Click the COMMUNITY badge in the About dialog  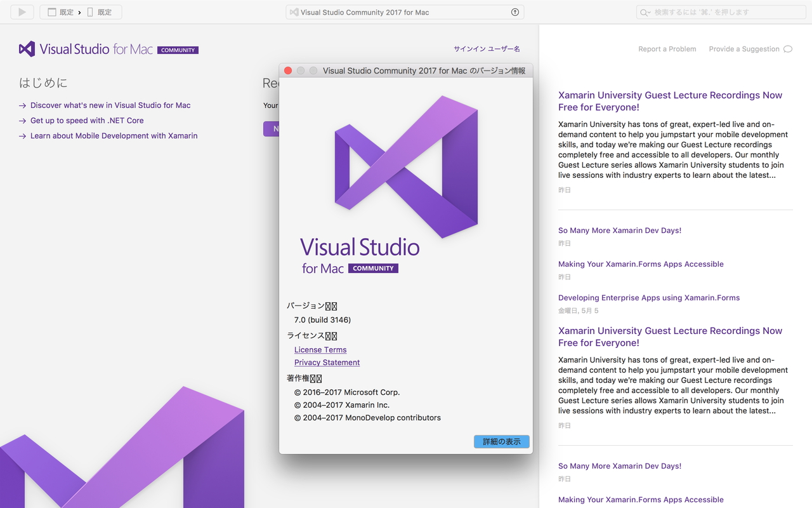pyautogui.click(x=373, y=268)
